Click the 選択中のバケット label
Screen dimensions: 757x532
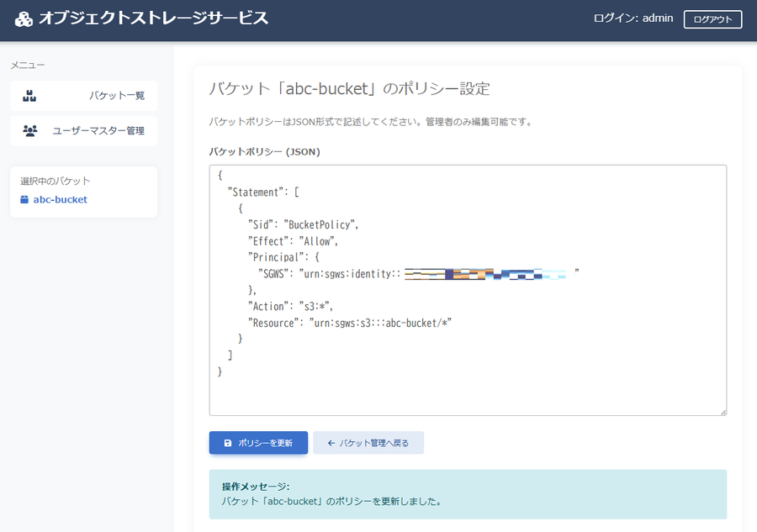[x=55, y=181]
